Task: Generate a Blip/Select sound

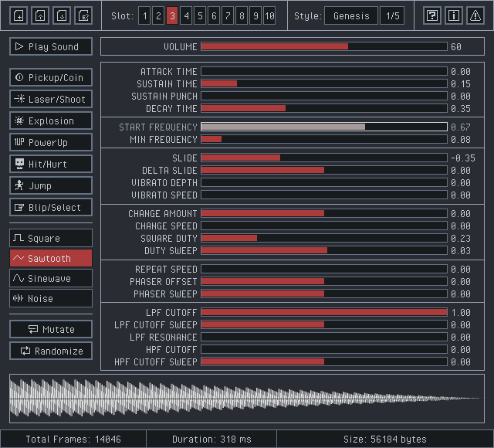Action: coord(51,208)
